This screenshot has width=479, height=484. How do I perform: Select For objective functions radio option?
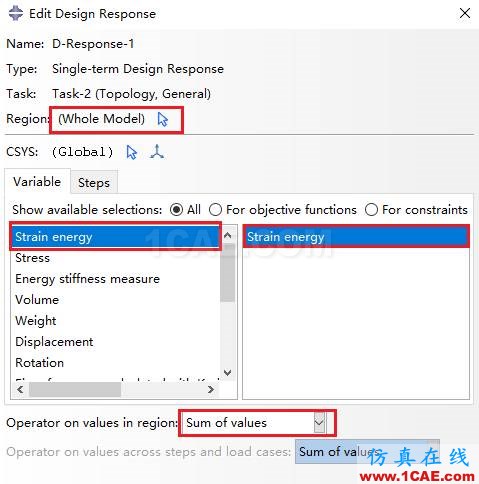point(215,210)
